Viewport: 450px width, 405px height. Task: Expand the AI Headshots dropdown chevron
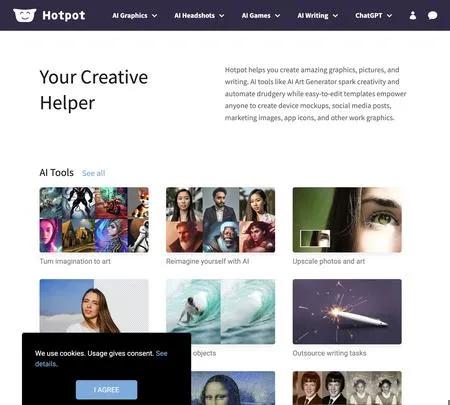tap(222, 16)
